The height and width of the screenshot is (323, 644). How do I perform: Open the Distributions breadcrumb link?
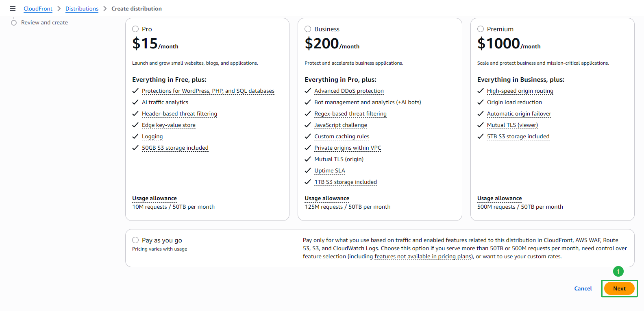tap(82, 9)
